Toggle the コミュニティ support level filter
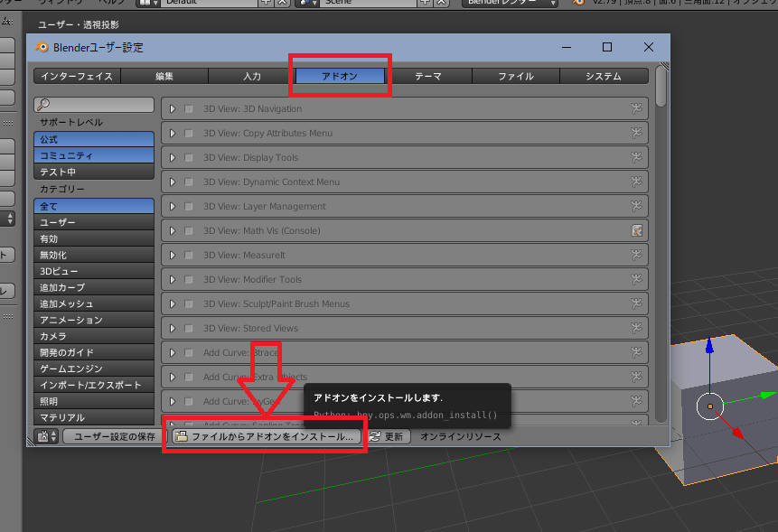Image resolution: width=778 pixels, height=532 pixels. pos(94,155)
